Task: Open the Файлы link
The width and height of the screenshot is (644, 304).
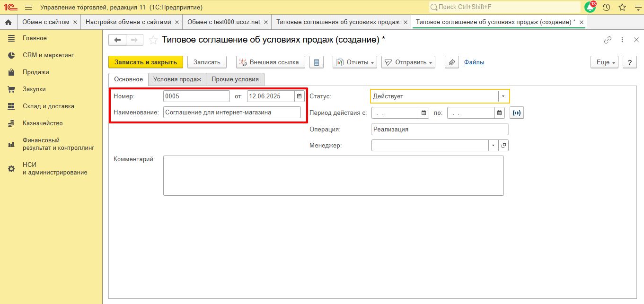Action: 474,62
